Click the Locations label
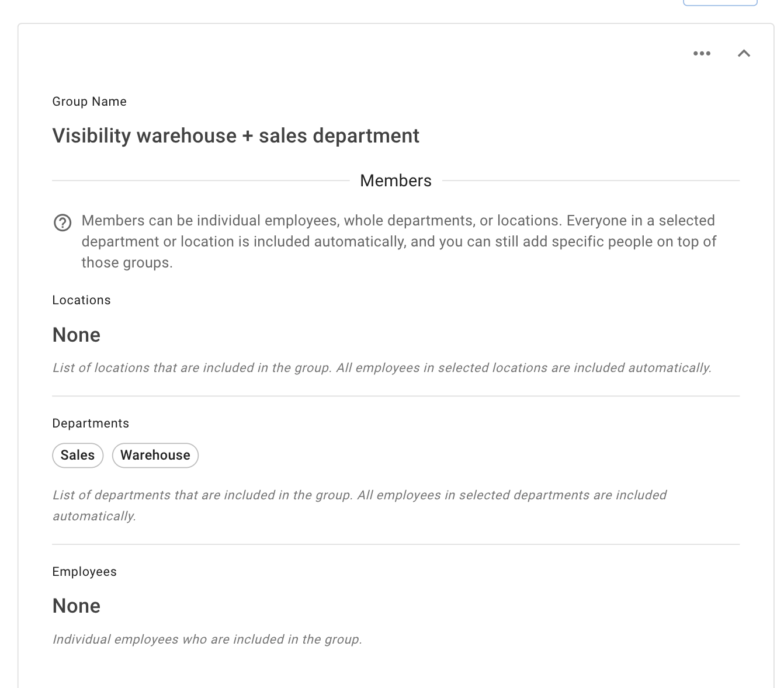This screenshot has width=784, height=688. pyautogui.click(x=81, y=300)
